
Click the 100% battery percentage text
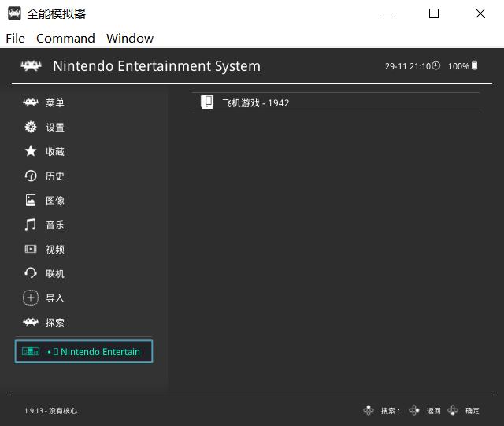coord(458,66)
